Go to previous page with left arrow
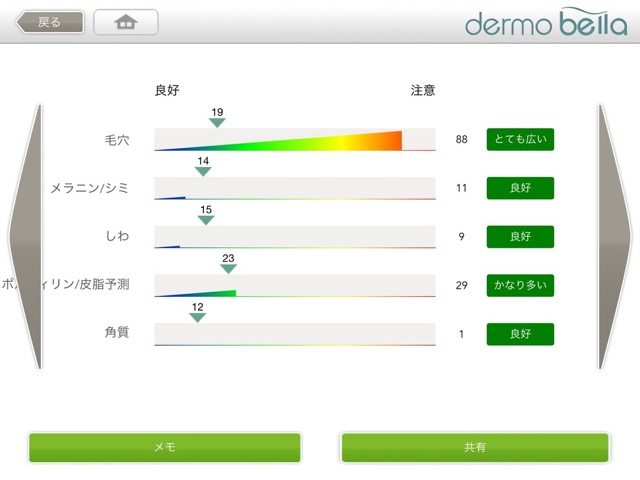This screenshot has width=640, height=480. tap(25, 237)
